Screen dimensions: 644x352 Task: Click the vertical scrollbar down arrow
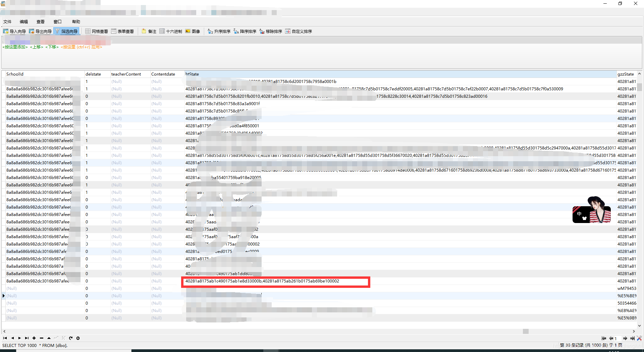point(639,325)
